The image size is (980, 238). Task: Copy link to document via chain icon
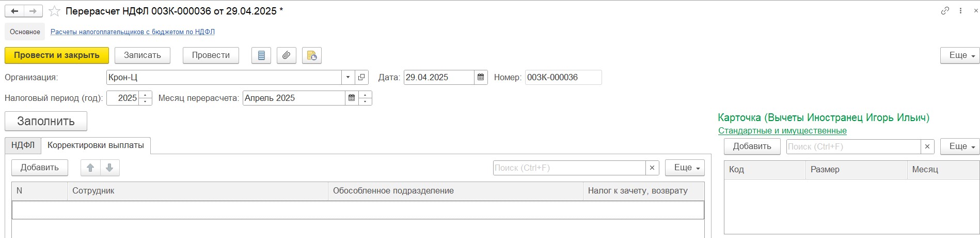945,11
